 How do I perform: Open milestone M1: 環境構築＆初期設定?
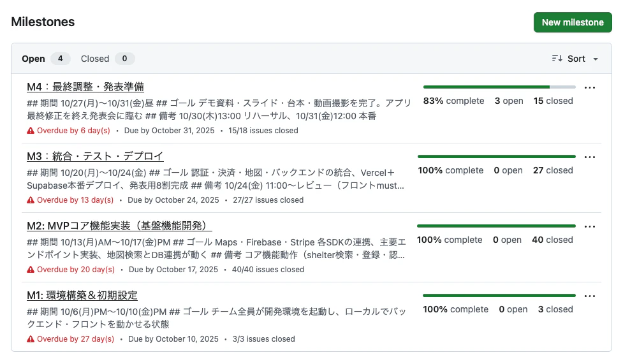tap(82, 295)
